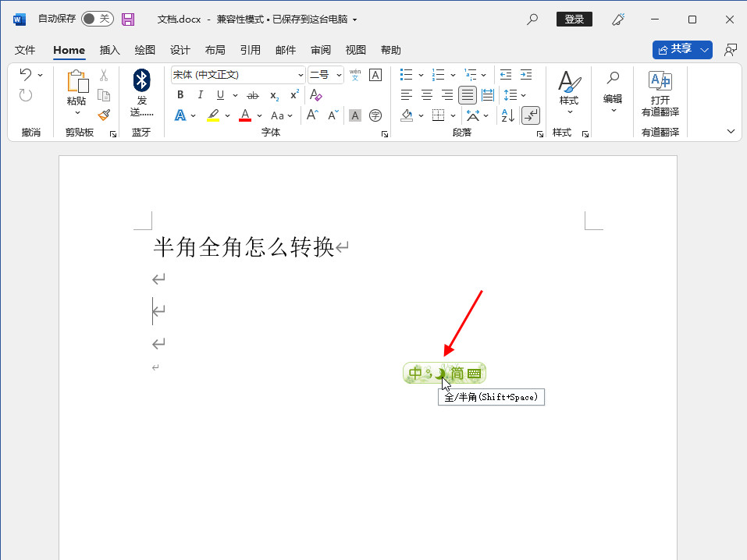Switch to the 插入 tab
The width and height of the screenshot is (747, 560).
pos(109,50)
